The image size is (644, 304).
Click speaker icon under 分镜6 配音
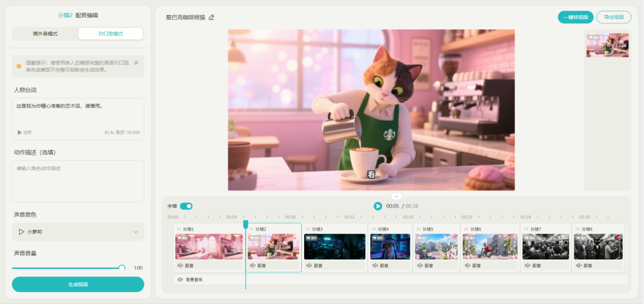coord(467,266)
